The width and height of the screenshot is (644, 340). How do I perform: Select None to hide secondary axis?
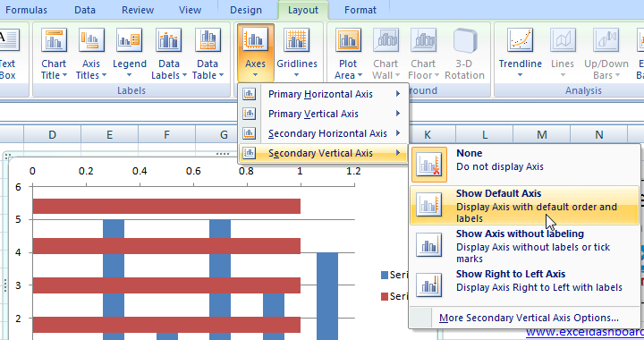point(525,165)
